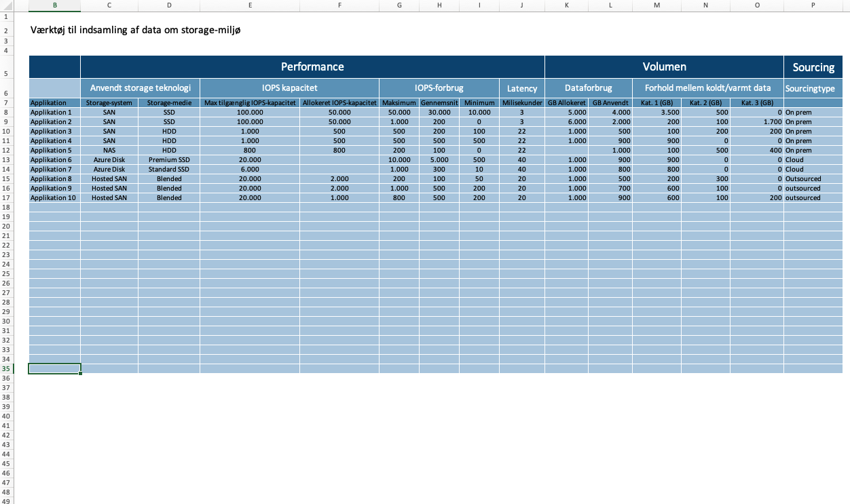
Task: Select the NAS storage-system cell
Action: (x=109, y=151)
